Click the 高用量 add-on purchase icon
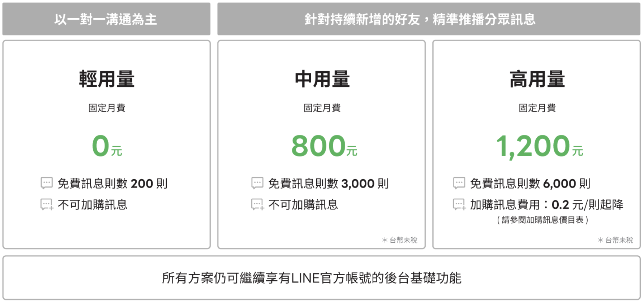 coord(459,205)
